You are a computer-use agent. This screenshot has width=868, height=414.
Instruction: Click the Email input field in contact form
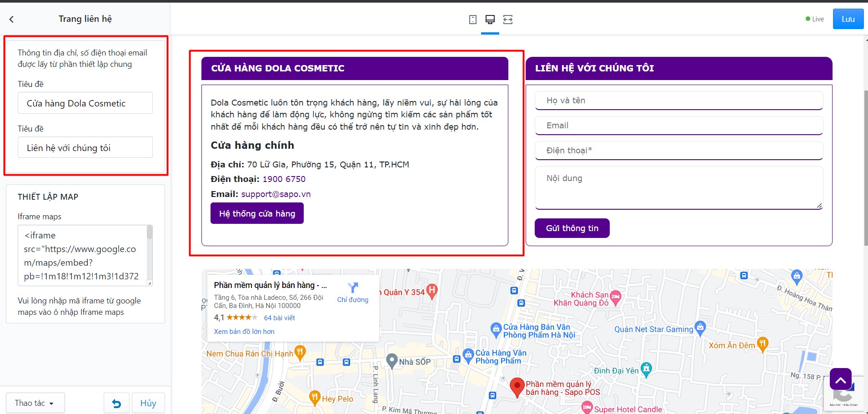tap(679, 126)
